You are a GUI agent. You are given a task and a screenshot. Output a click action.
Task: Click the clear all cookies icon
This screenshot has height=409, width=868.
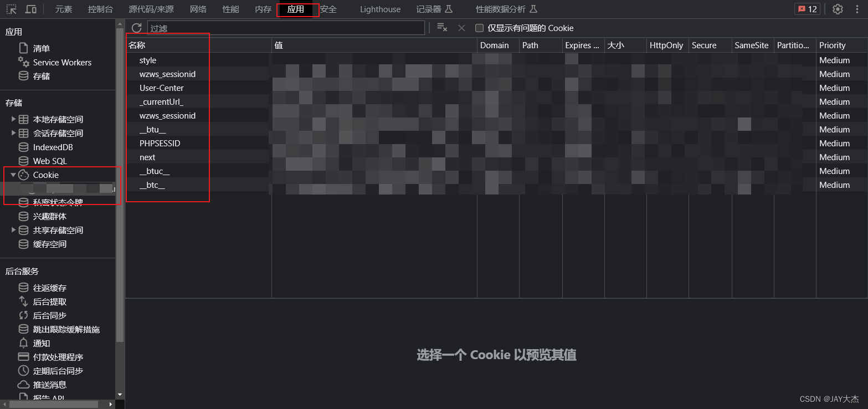point(441,27)
